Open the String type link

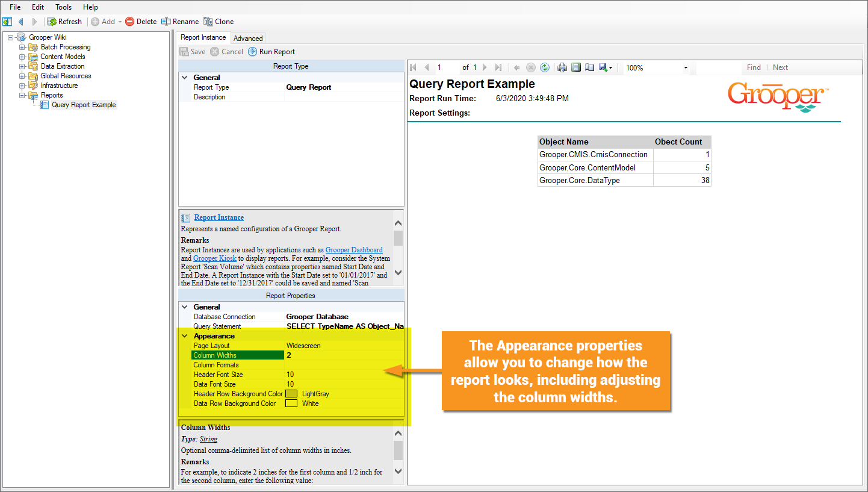(208, 439)
